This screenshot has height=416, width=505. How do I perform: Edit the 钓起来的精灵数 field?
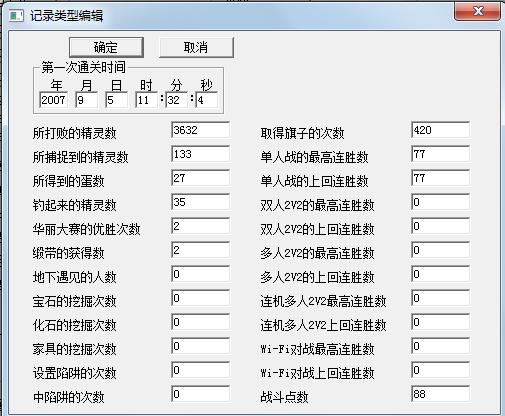(201, 202)
